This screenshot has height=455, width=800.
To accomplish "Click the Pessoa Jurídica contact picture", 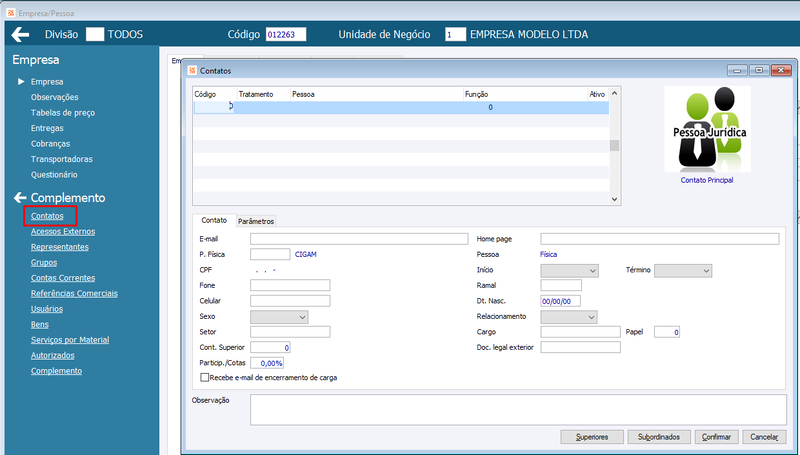I will coord(707,129).
